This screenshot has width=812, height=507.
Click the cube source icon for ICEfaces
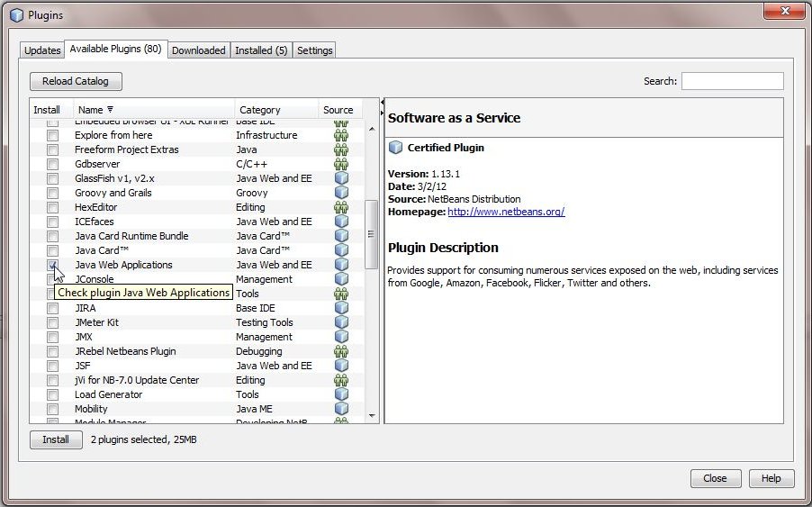point(341,222)
